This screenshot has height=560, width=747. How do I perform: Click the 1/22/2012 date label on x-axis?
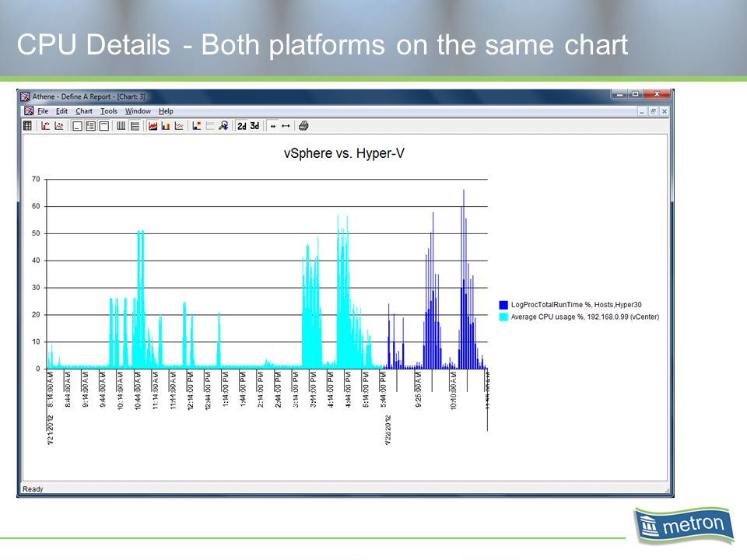(388, 430)
